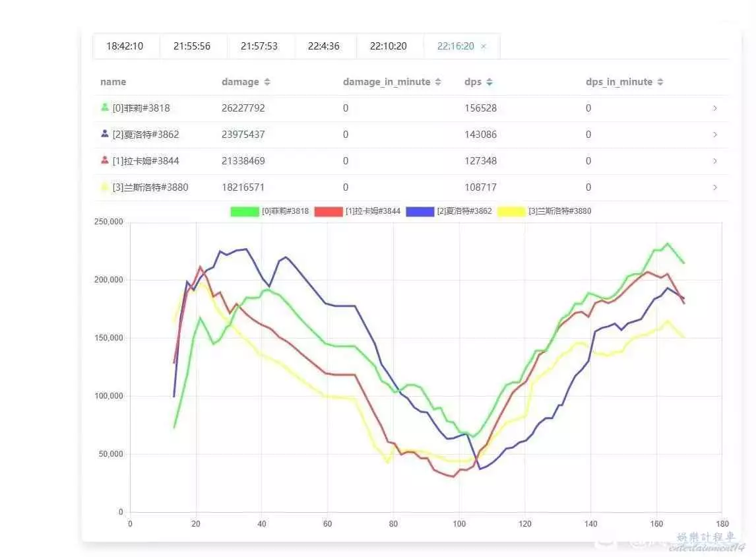Expand details arrow for 菲莉#3818 row

coord(715,108)
